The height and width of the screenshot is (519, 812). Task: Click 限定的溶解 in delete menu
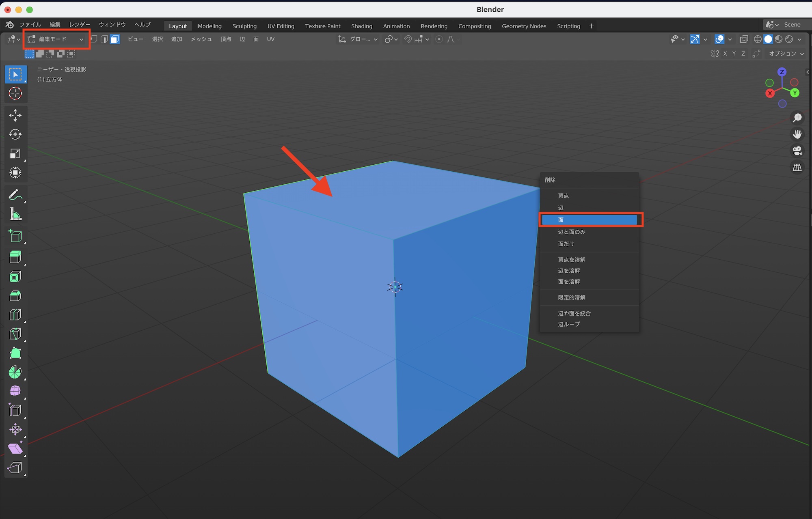(x=572, y=297)
